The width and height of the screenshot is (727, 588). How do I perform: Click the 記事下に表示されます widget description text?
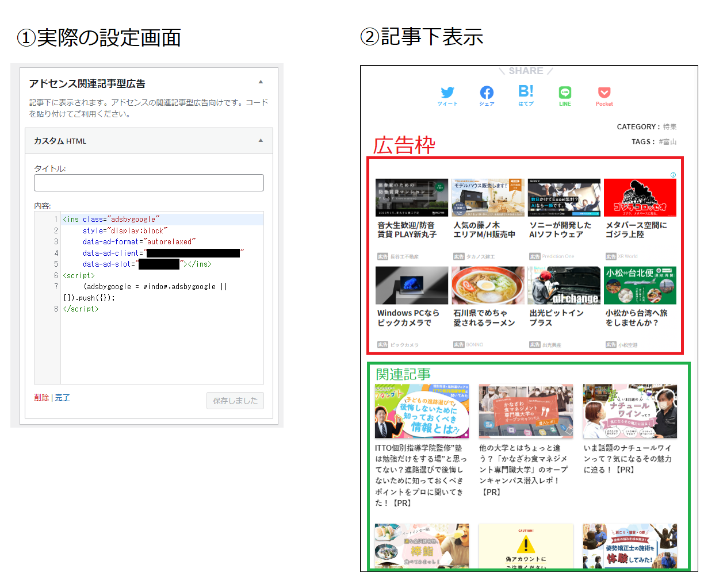pyautogui.click(x=149, y=108)
